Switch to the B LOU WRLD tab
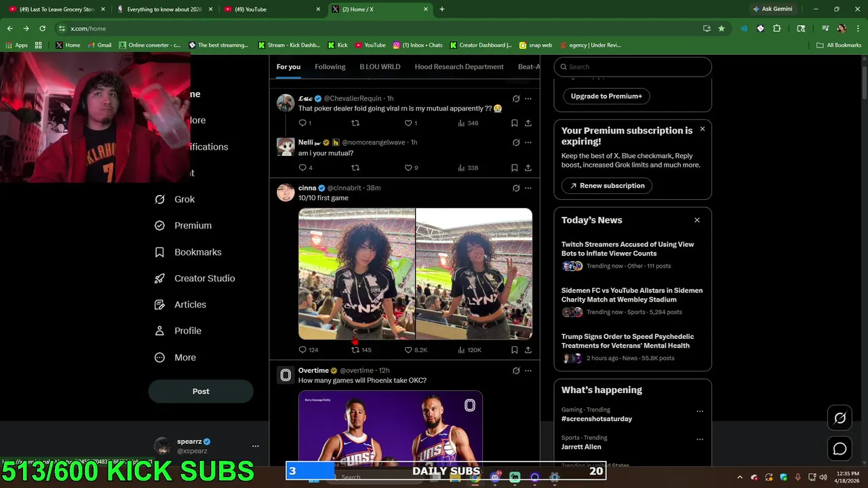The image size is (868, 488). tap(380, 66)
